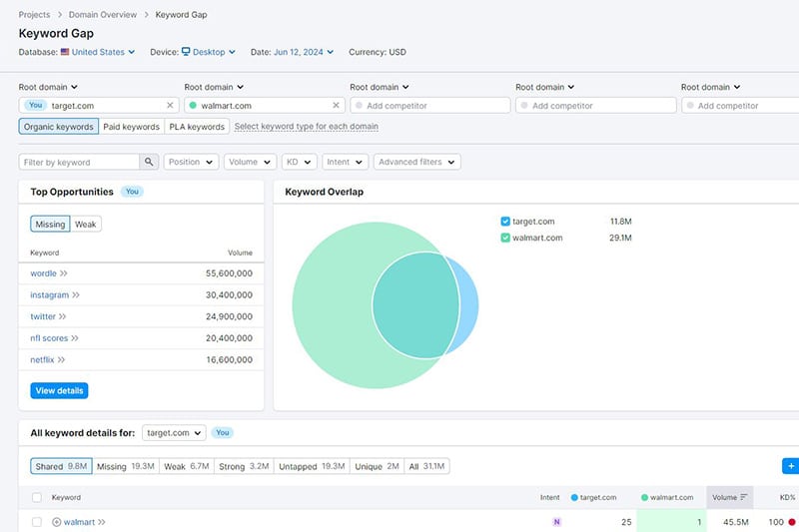The width and height of the screenshot is (799, 532).
Task: Switch to the All 31.1M tab
Action: click(x=427, y=466)
